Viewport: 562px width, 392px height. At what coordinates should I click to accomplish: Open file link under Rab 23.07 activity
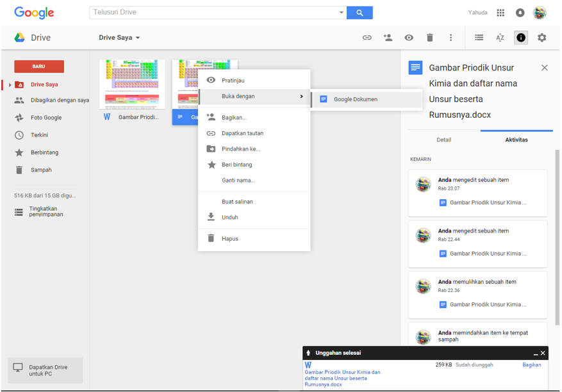click(x=483, y=203)
